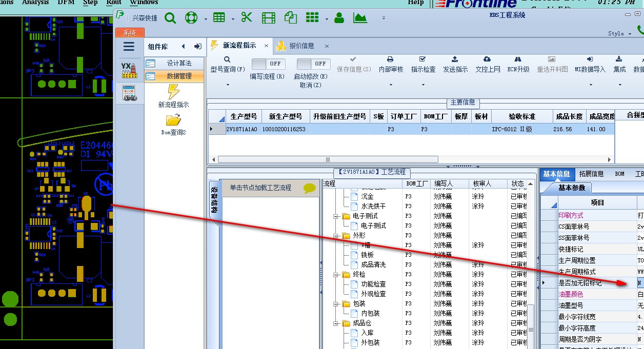The image size is (644, 349).
Task: Open the Style dropdown
Action: point(620,33)
